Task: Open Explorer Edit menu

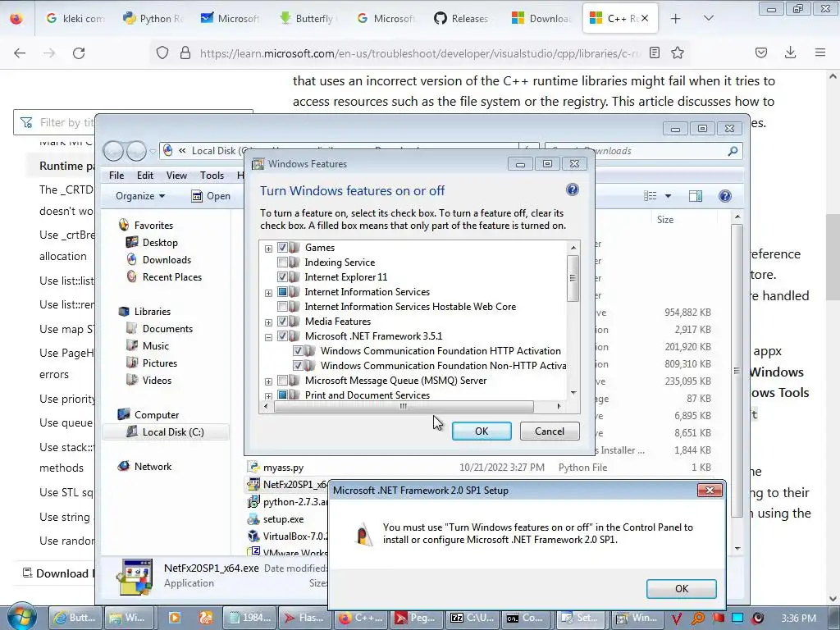Action: 144,176
